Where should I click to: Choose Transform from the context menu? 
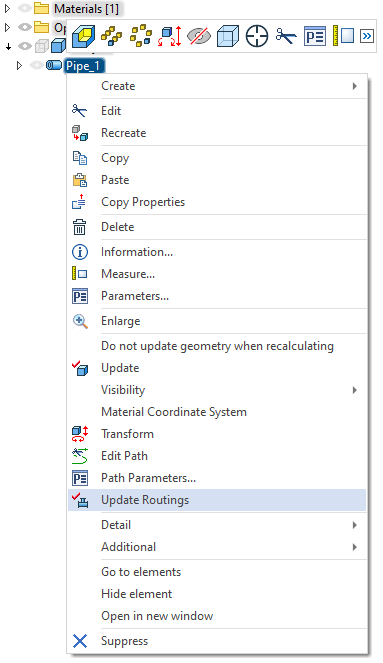tap(217, 434)
